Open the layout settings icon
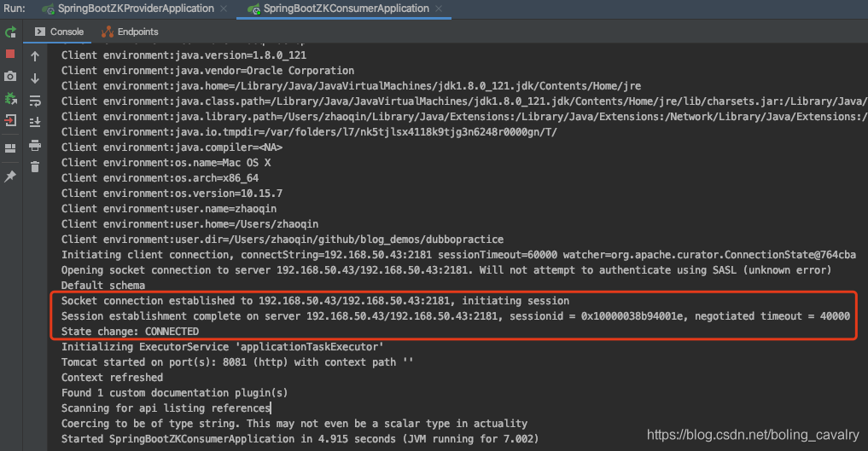The width and height of the screenshot is (868, 451). pos(10,148)
